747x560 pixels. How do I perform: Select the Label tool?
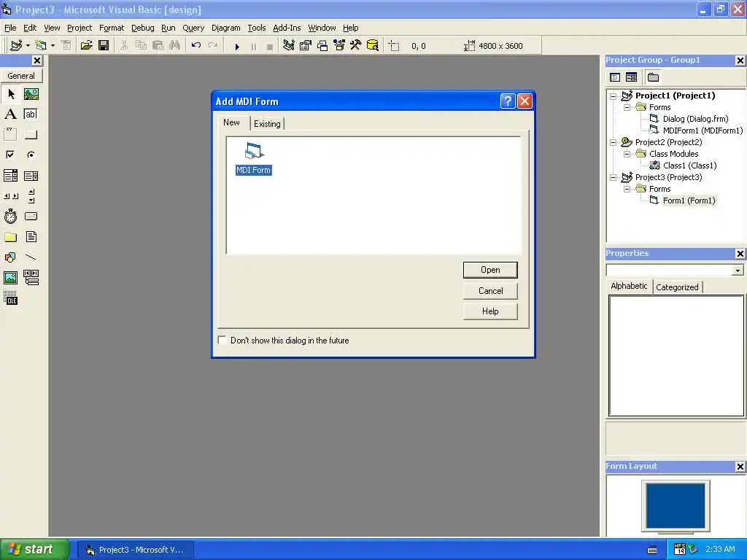(x=10, y=114)
